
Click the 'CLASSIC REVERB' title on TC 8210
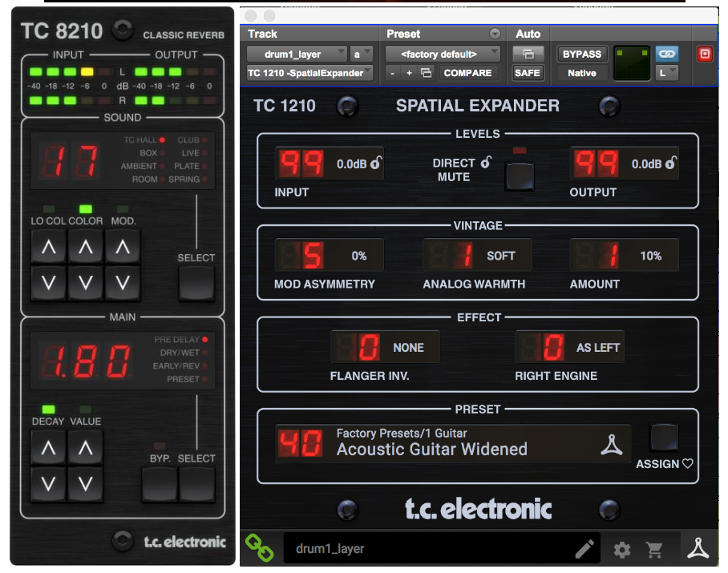[x=184, y=35]
